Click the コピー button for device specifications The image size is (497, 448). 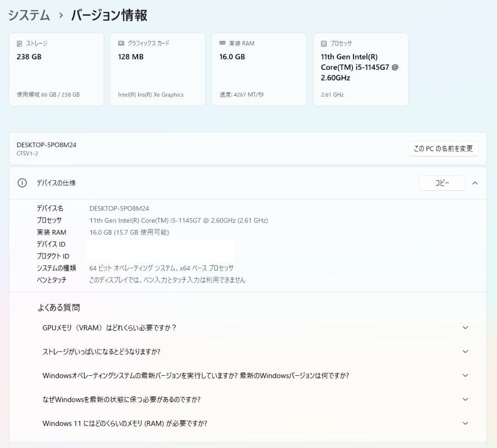[x=442, y=183]
